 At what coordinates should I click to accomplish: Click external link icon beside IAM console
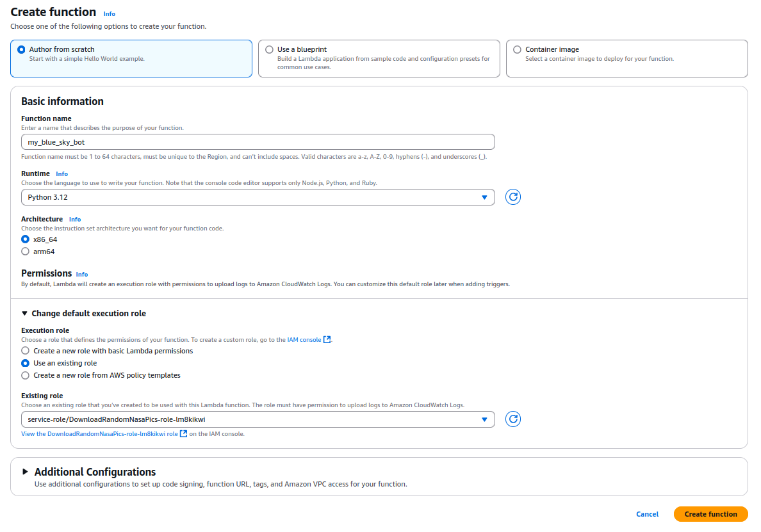point(327,340)
